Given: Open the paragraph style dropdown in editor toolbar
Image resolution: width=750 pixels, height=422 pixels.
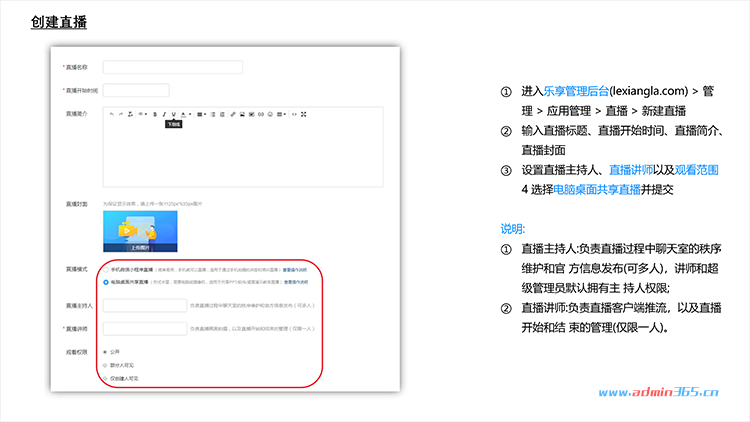Looking at the screenshot, I should coord(143,114).
